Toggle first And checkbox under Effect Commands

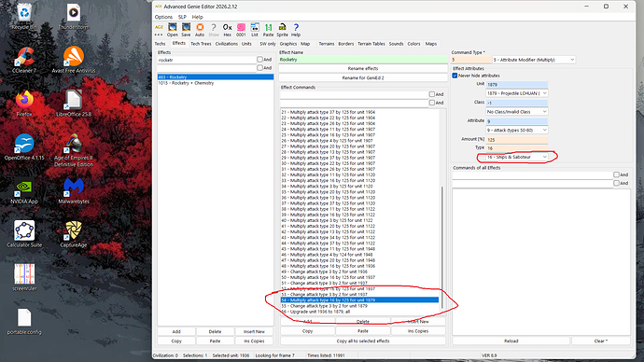(431, 94)
